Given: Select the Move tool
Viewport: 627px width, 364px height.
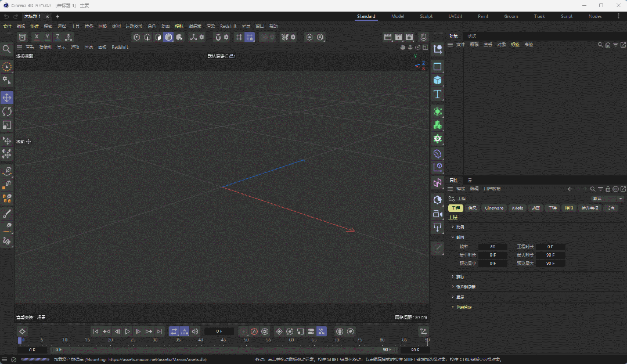Looking at the screenshot, I should click(8, 98).
